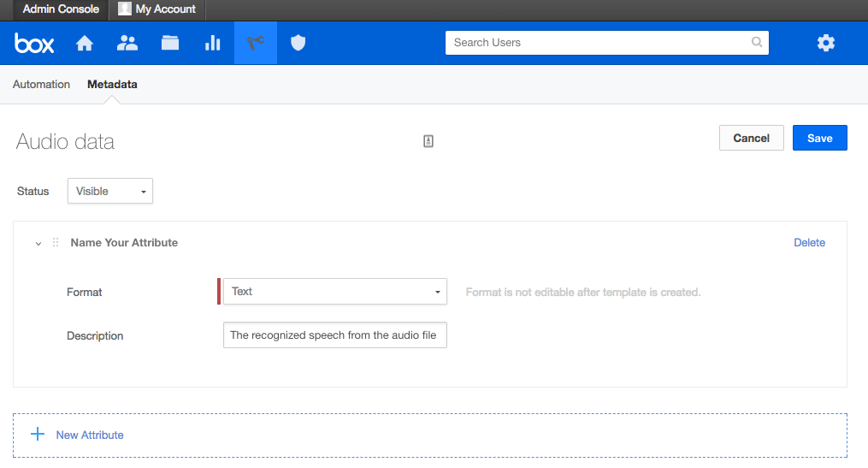Click the plus icon for New Attribute
868x468 pixels.
click(x=37, y=434)
